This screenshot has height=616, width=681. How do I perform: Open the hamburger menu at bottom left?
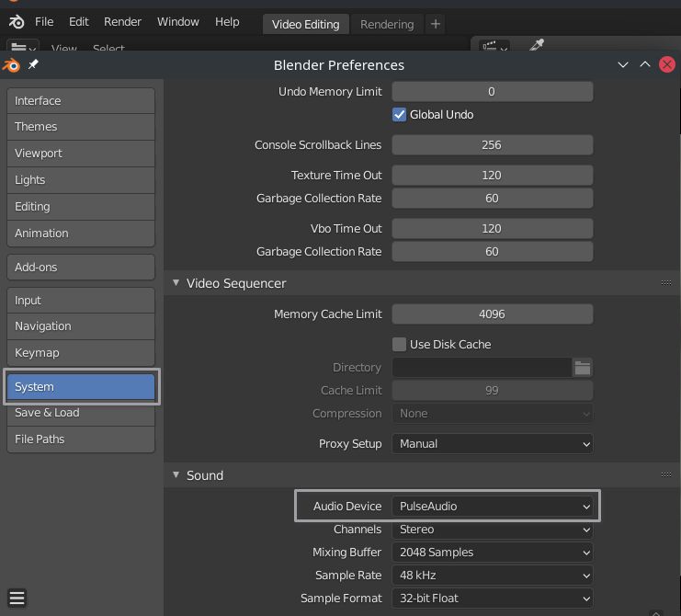pos(17,598)
